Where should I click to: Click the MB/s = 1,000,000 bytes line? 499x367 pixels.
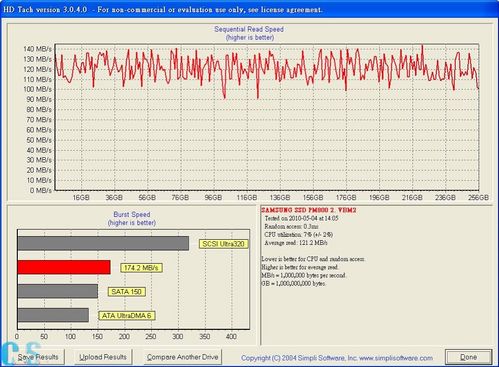coord(304,276)
